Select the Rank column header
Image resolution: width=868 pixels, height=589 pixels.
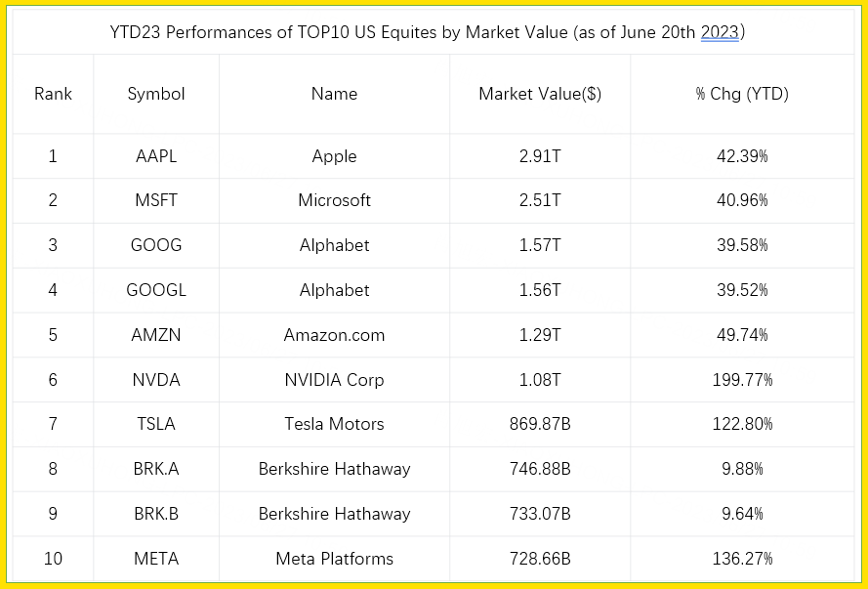tap(53, 94)
